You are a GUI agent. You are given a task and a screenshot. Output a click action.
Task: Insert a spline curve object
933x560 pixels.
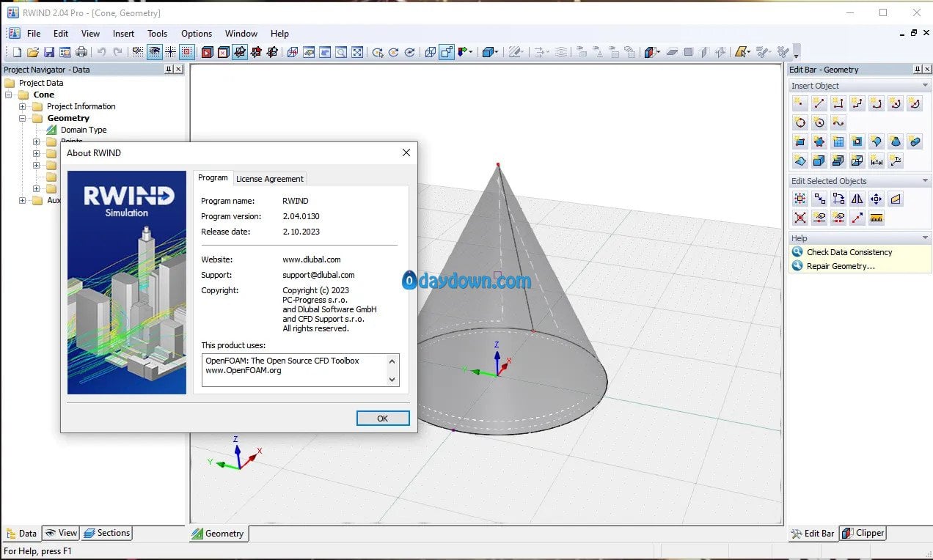pos(838,122)
